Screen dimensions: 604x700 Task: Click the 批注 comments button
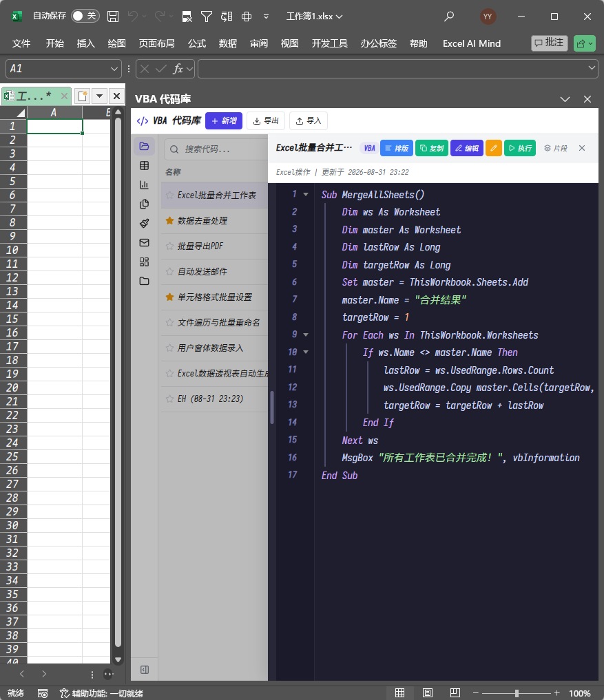click(550, 43)
